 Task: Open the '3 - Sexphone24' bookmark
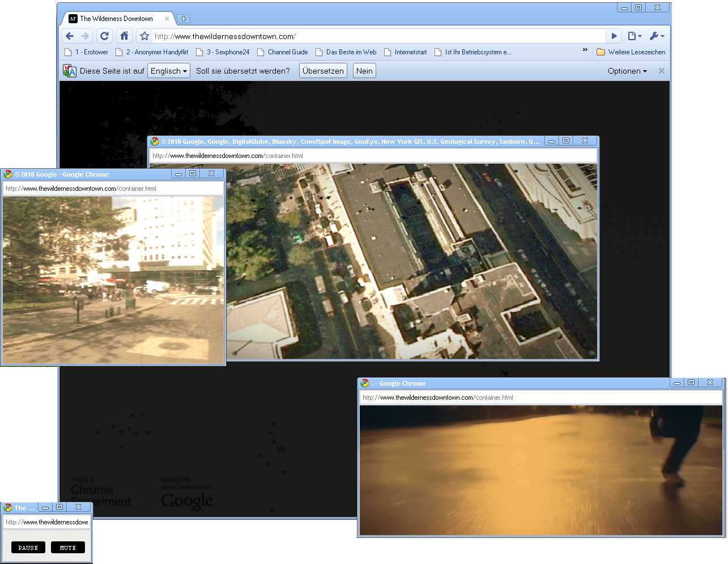(223, 52)
